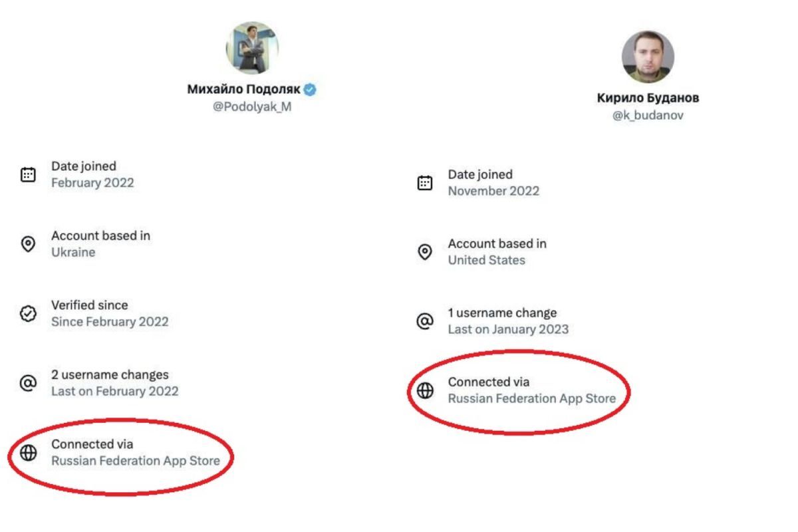Click the calendar icon beside Date joined
The height and width of the screenshot is (532, 798).
(28, 173)
